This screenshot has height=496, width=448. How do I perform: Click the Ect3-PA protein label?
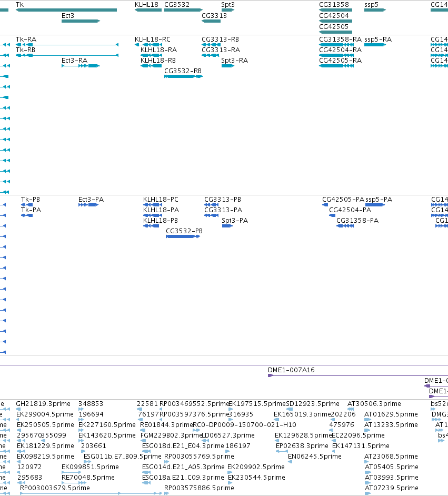(91, 199)
